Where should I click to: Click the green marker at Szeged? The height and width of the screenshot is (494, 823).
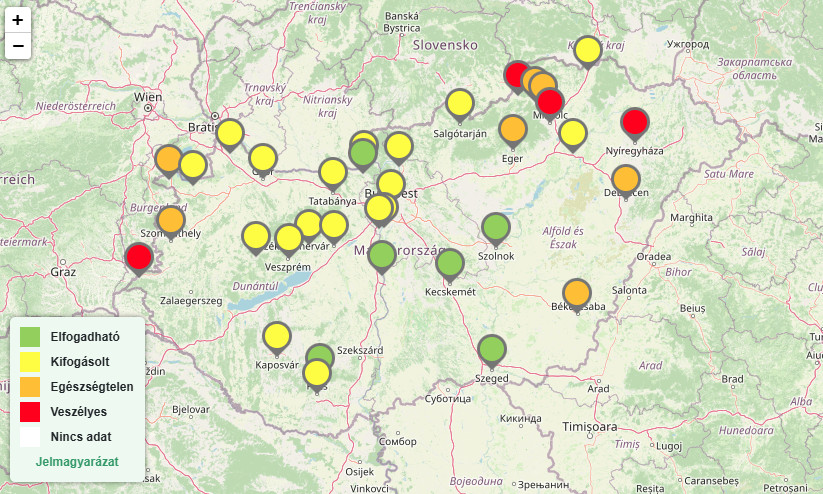click(491, 349)
